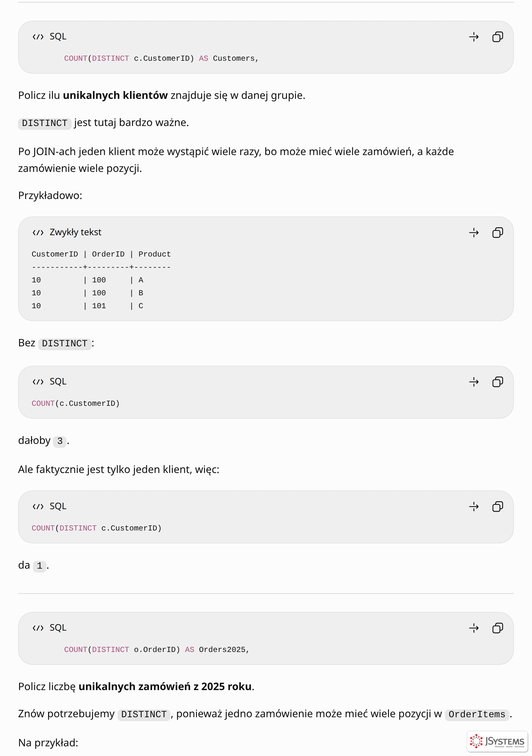The width and height of the screenshot is (532, 756).
Task: Toggle wrap on COUNT(c.CustomerID) block
Action: pyautogui.click(x=474, y=382)
